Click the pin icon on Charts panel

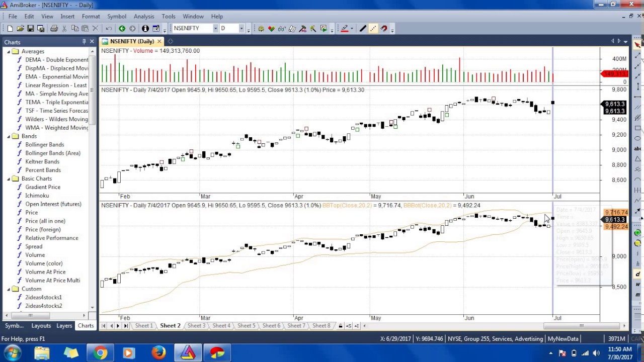pos(84,42)
